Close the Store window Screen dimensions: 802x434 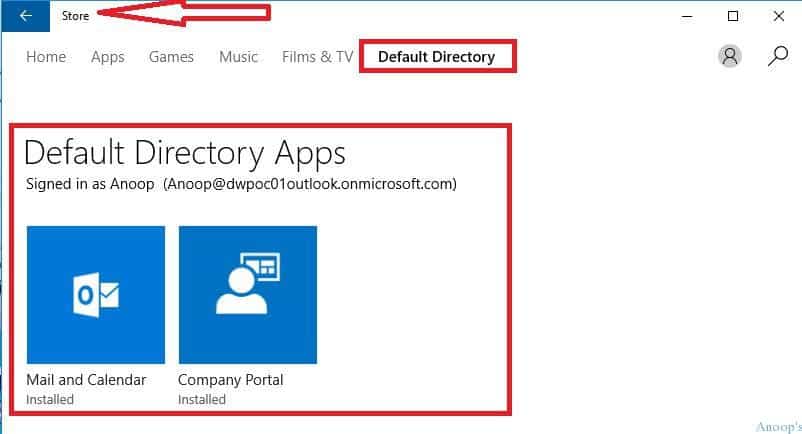778,16
